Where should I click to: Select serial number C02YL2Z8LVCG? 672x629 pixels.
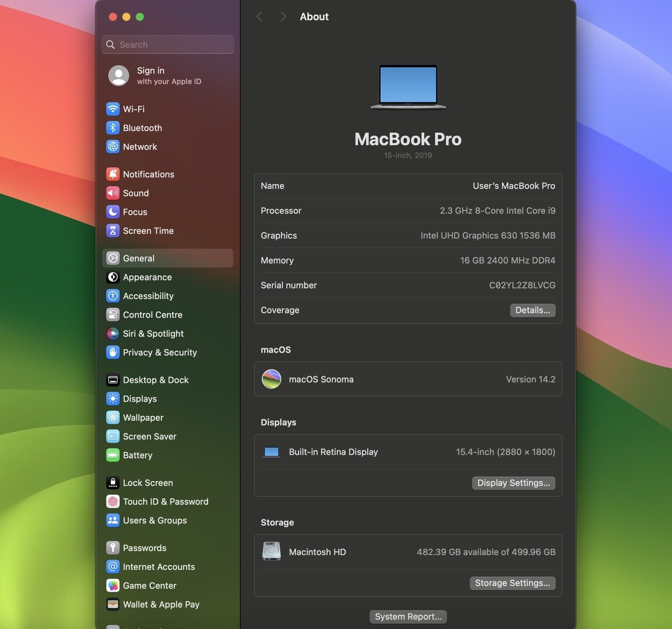point(522,286)
